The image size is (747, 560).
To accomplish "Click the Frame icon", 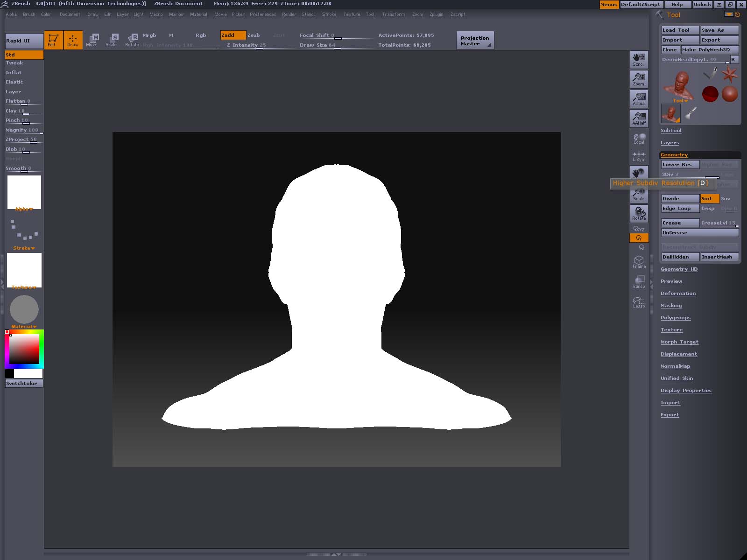I will (639, 262).
